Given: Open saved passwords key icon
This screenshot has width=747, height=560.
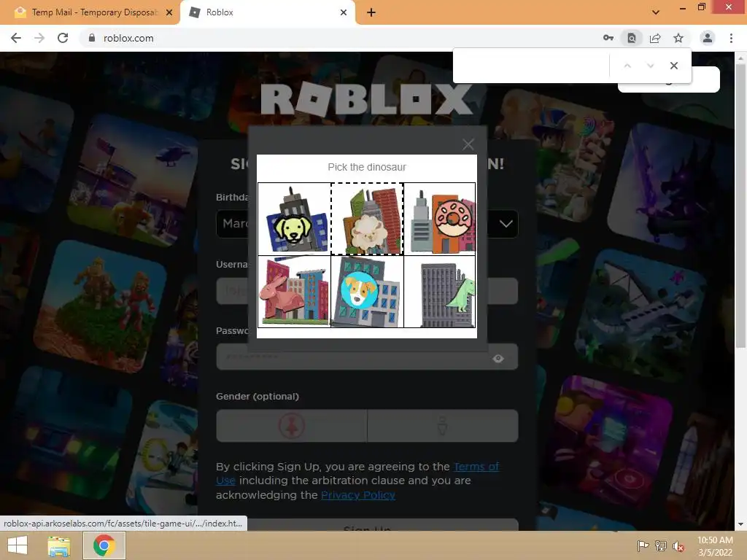Looking at the screenshot, I should pos(608,38).
